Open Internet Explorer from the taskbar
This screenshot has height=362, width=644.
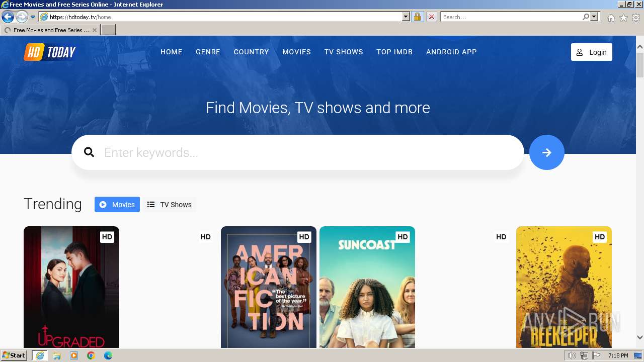pos(39,355)
